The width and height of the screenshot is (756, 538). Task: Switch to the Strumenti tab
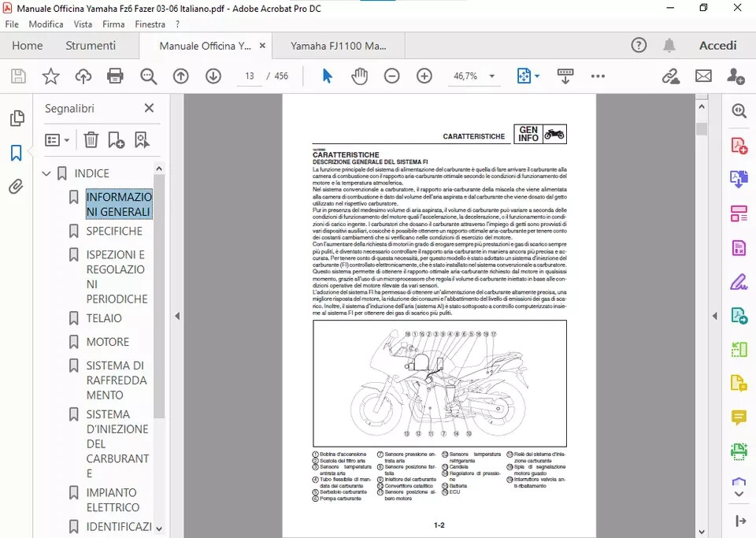[x=91, y=46]
